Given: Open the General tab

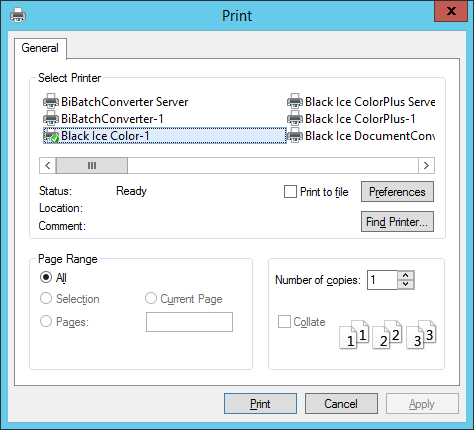Looking at the screenshot, I should (x=40, y=48).
